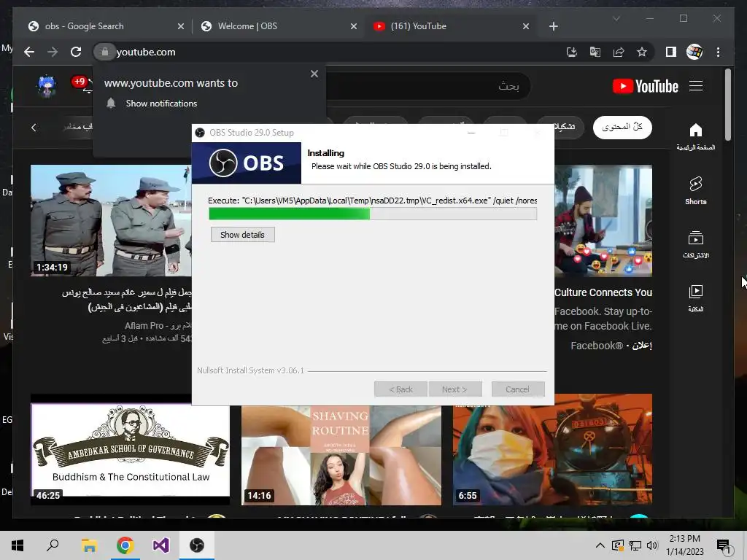Open the 1:34:19 soldiers movie thumbnail

coord(111,220)
